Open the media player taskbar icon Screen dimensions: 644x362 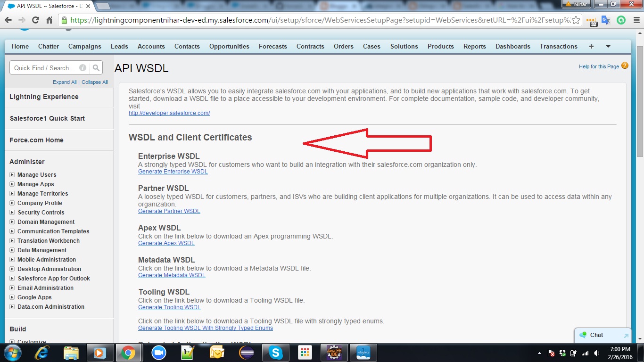pyautogui.click(x=99, y=353)
